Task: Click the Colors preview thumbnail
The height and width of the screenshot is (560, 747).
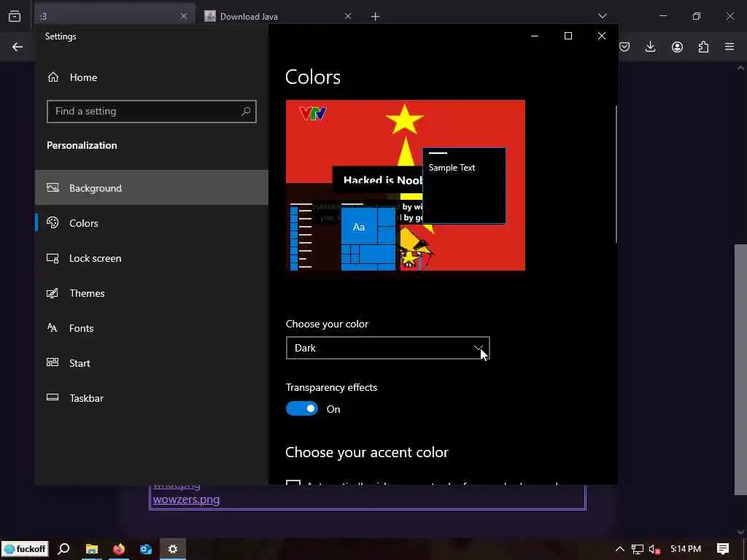Action: click(406, 185)
